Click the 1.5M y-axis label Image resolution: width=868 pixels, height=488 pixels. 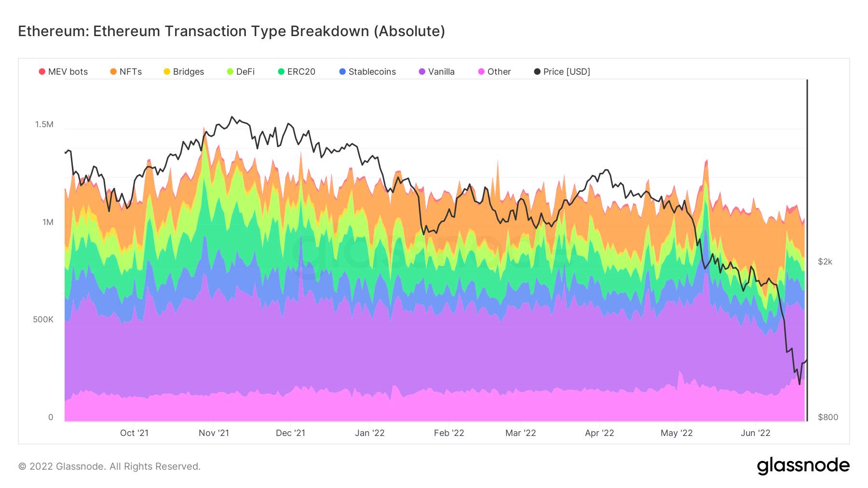coord(44,124)
